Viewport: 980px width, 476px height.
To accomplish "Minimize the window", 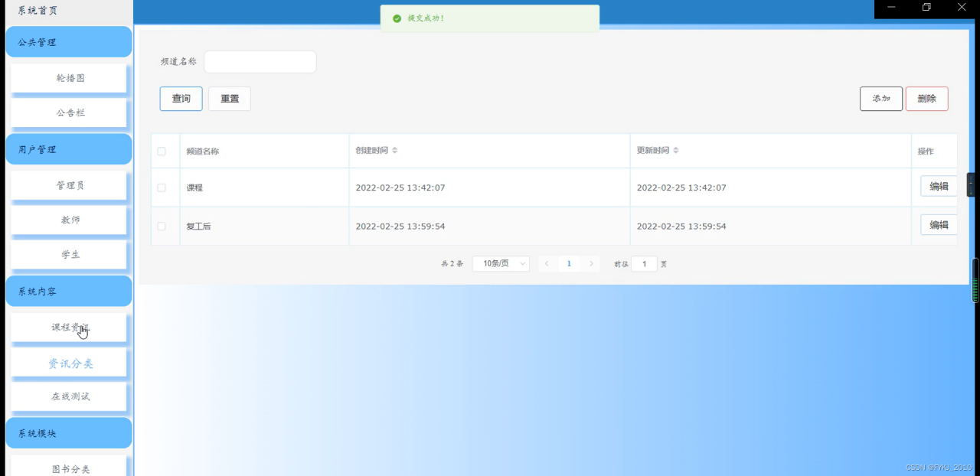I will 891,7.
